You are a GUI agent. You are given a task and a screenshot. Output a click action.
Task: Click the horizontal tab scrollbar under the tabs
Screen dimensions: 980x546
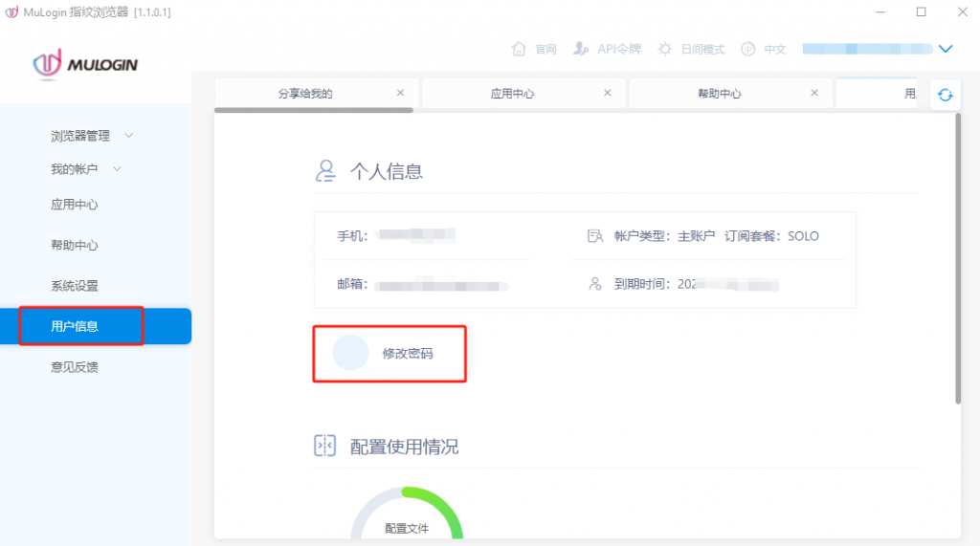pyautogui.click(x=314, y=110)
